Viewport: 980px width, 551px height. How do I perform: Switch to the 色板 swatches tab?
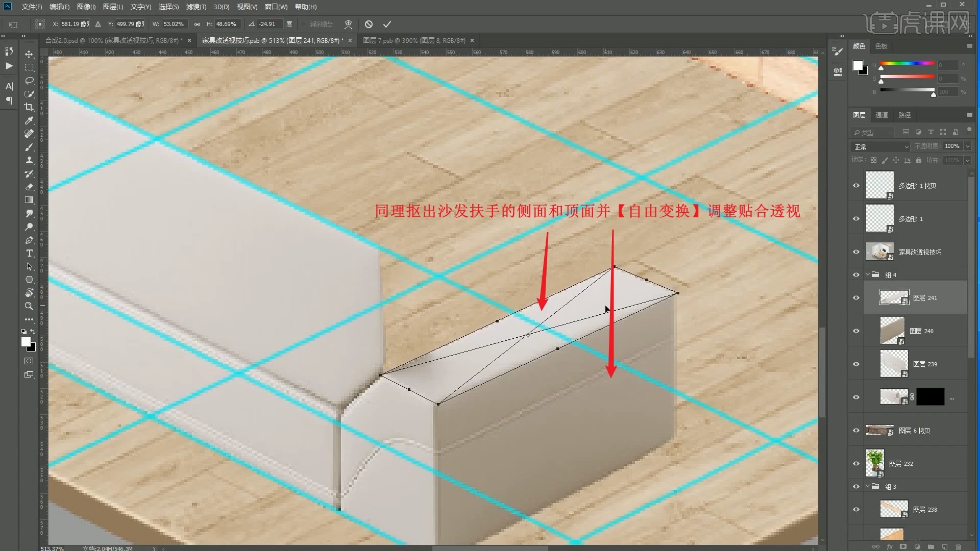coord(881,46)
